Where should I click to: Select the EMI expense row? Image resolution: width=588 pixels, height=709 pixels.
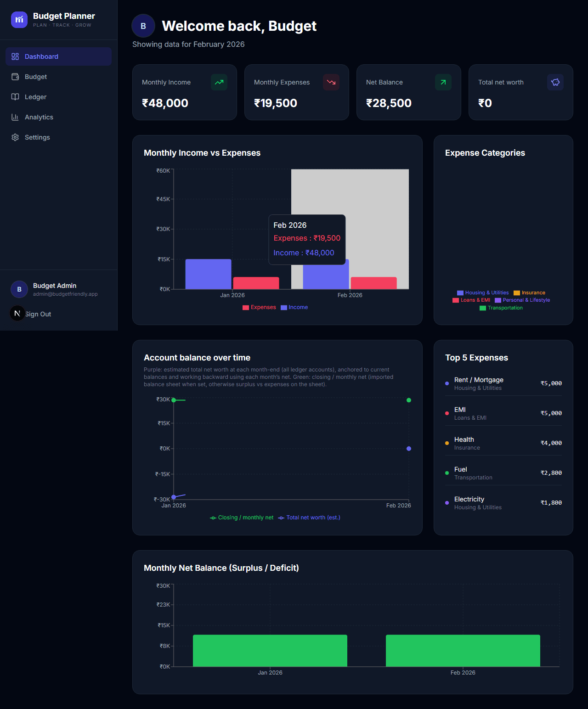pos(503,413)
